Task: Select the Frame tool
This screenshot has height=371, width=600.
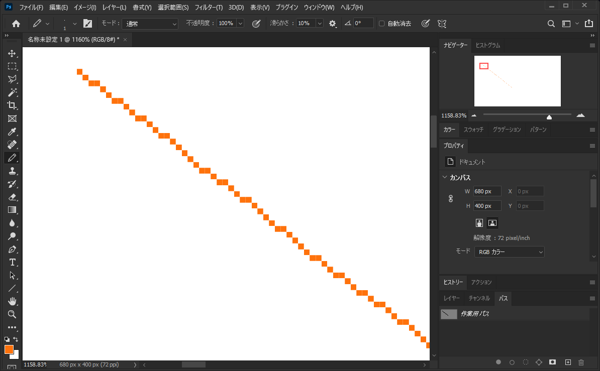Action: (12, 119)
